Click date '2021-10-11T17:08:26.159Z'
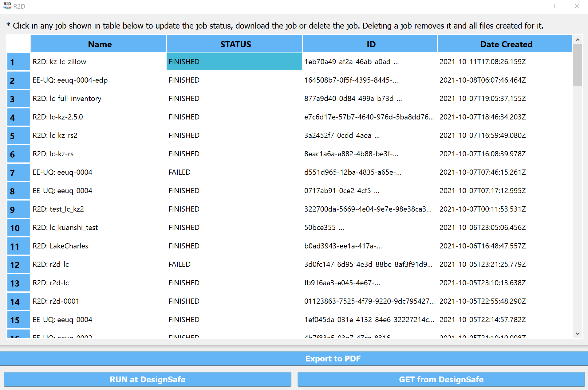This screenshot has width=588, height=390. click(x=483, y=62)
